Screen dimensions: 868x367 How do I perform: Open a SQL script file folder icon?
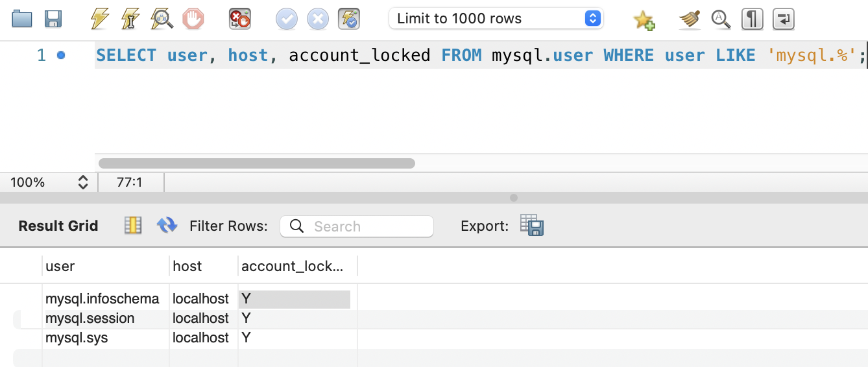coord(22,19)
